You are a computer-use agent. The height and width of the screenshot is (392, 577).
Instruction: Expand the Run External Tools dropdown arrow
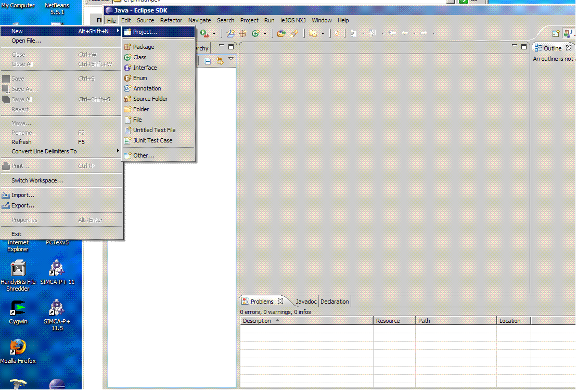click(214, 34)
